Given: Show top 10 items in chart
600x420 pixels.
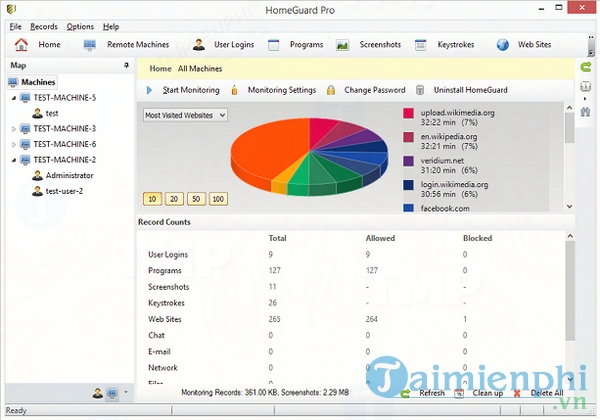Looking at the screenshot, I should (152, 199).
